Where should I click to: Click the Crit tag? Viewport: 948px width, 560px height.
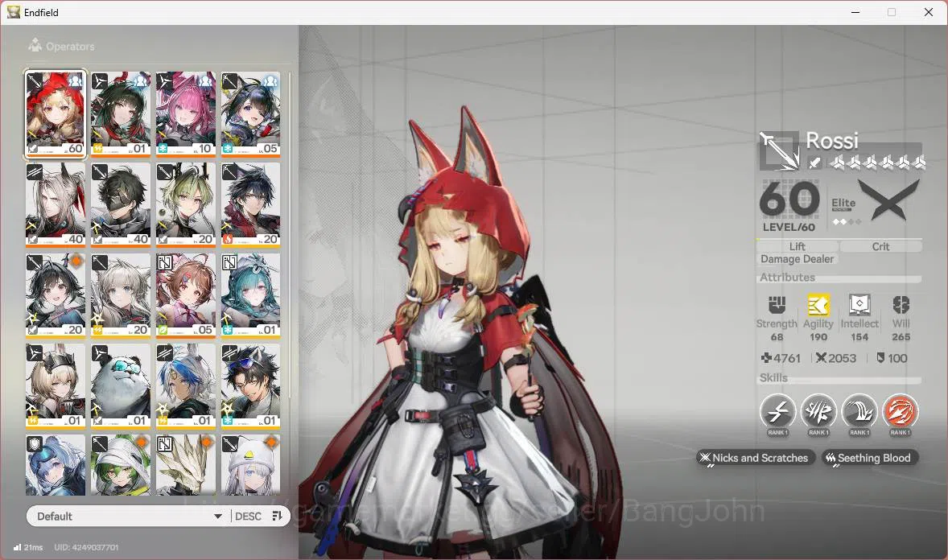tap(880, 246)
